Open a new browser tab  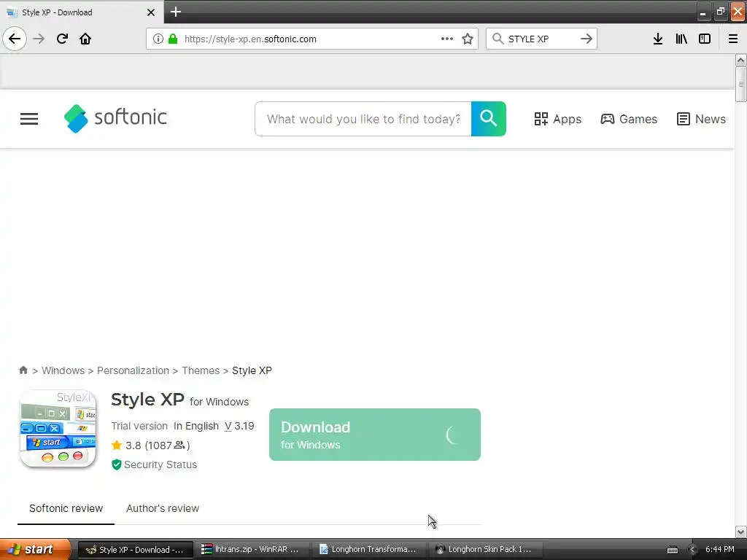(x=176, y=12)
